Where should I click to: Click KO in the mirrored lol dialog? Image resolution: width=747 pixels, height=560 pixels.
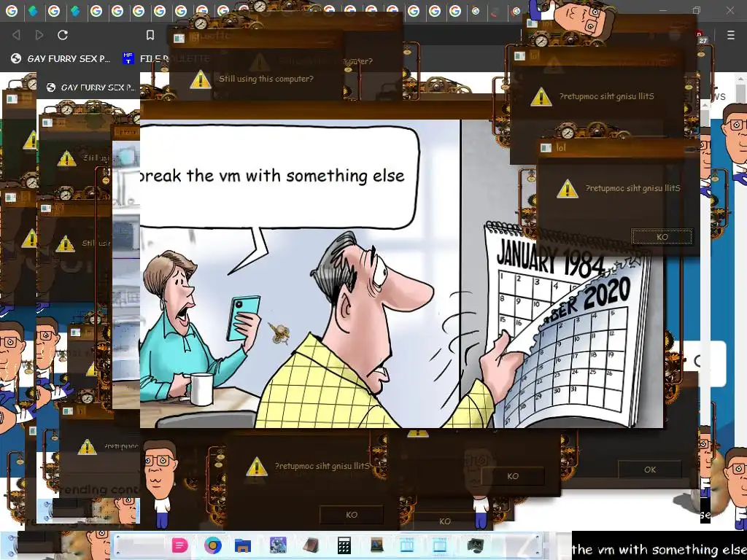point(662,237)
